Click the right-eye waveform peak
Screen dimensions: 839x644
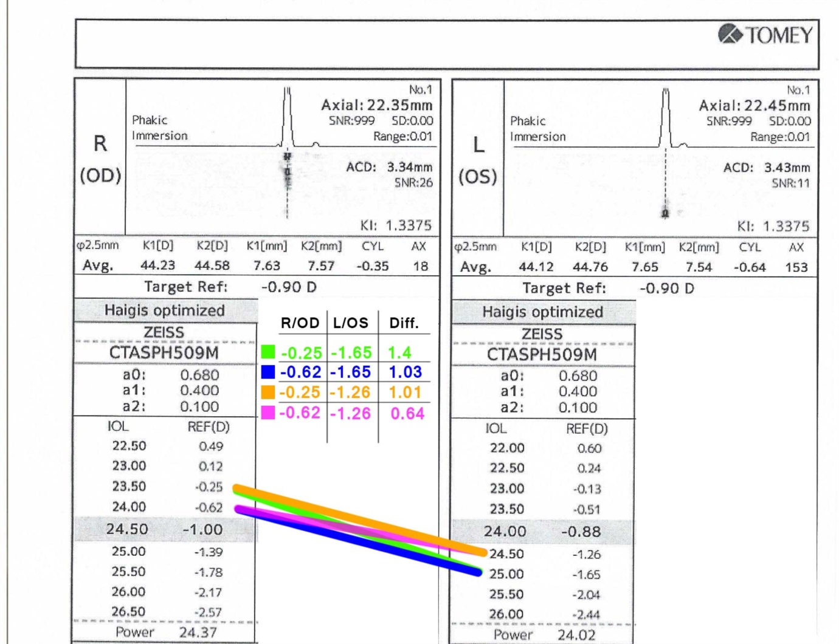[x=287, y=115]
